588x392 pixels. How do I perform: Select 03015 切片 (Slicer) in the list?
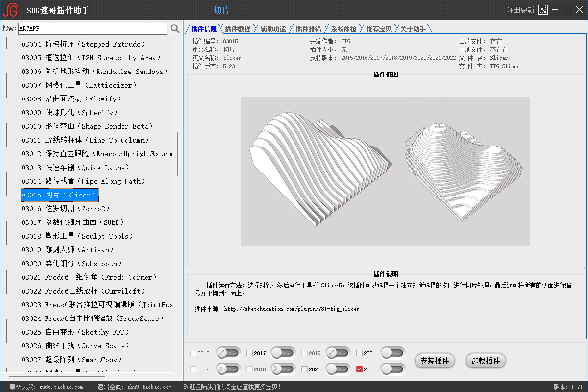click(60, 195)
